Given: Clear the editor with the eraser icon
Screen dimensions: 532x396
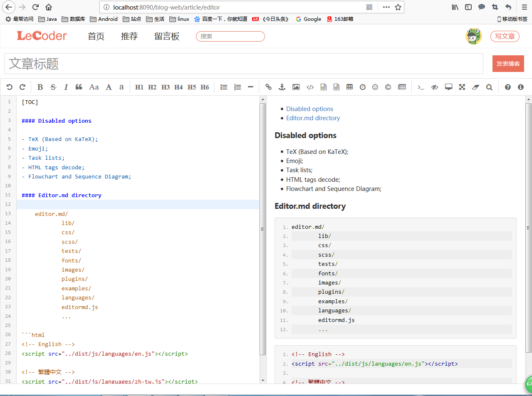Looking at the screenshot, I should coord(476,87).
